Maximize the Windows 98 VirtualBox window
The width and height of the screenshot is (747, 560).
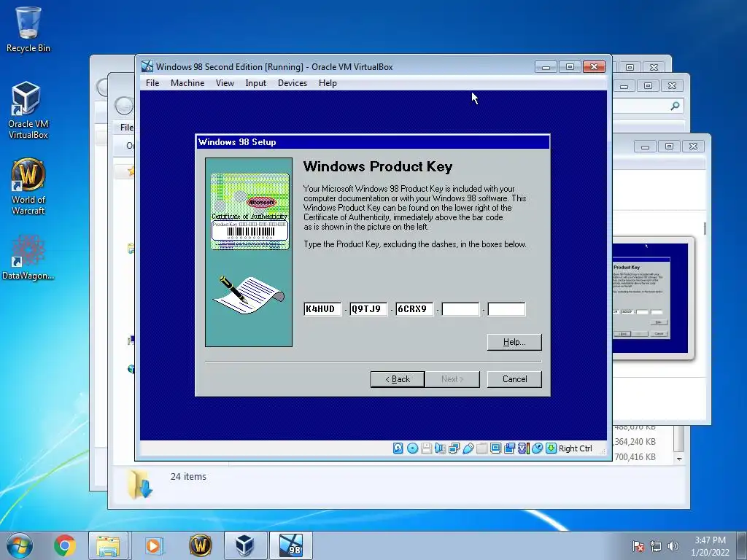pos(570,66)
